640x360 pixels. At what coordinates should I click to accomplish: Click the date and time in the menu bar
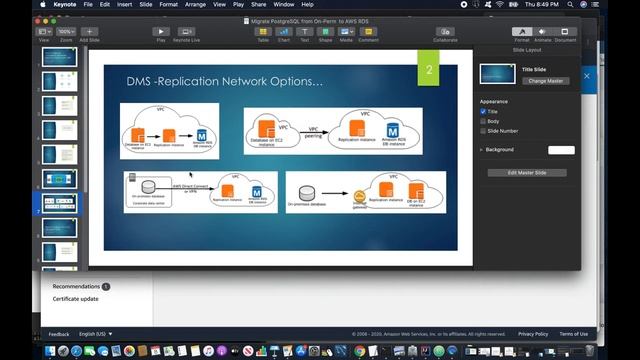click(x=542, y=4)
